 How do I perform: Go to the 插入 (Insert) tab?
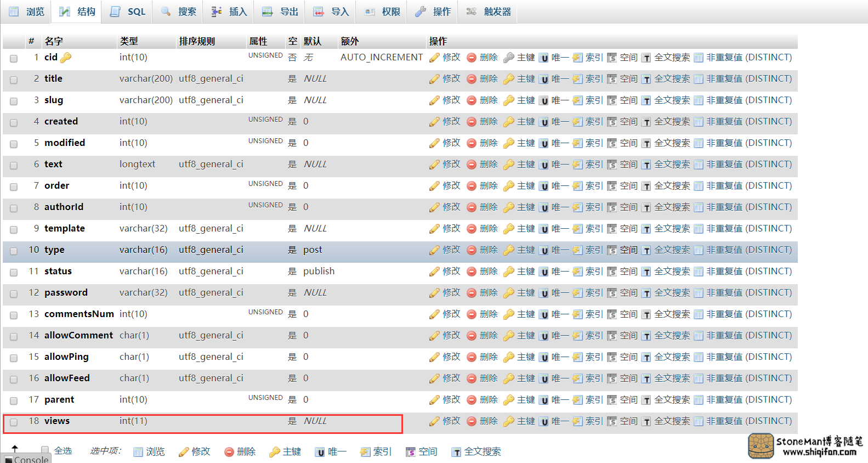coord(229,12)
